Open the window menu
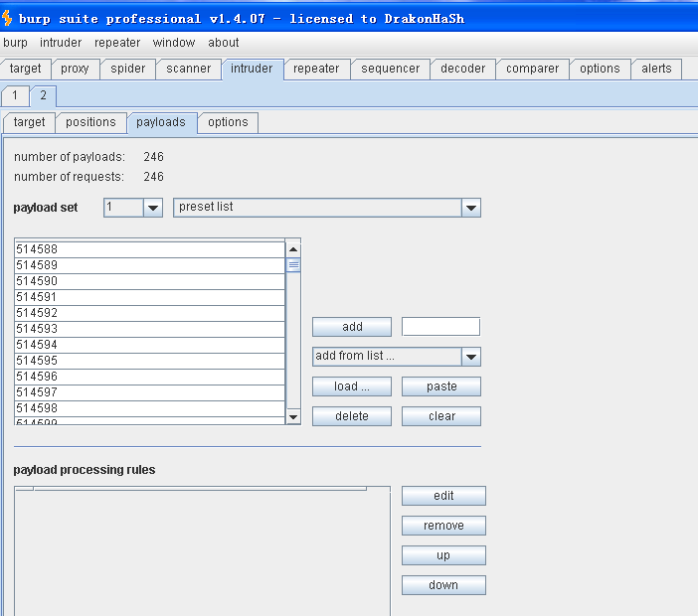 (174, 43)
